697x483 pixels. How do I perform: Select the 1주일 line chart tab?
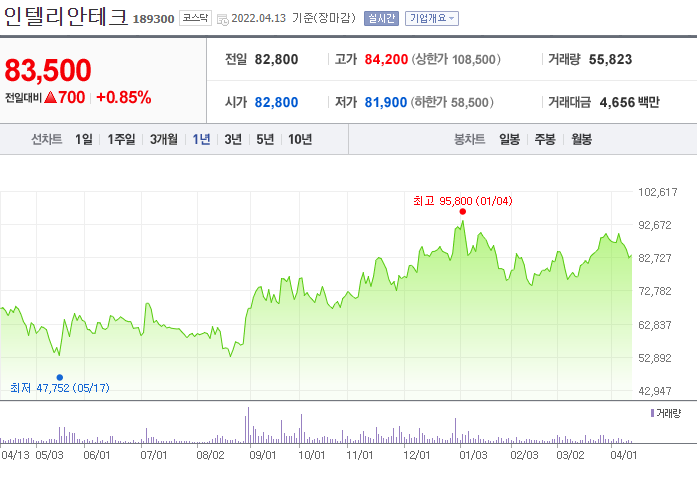(x=121, y=140)
